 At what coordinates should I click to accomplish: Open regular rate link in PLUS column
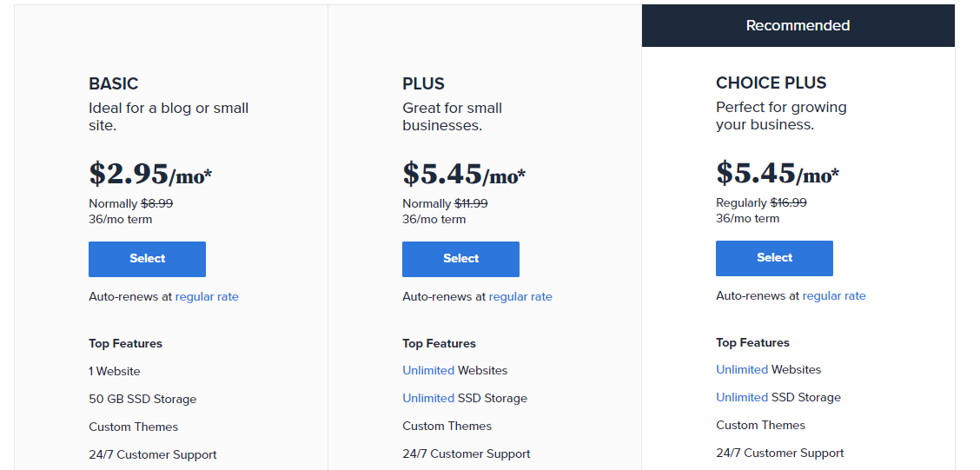pos(520,297)
